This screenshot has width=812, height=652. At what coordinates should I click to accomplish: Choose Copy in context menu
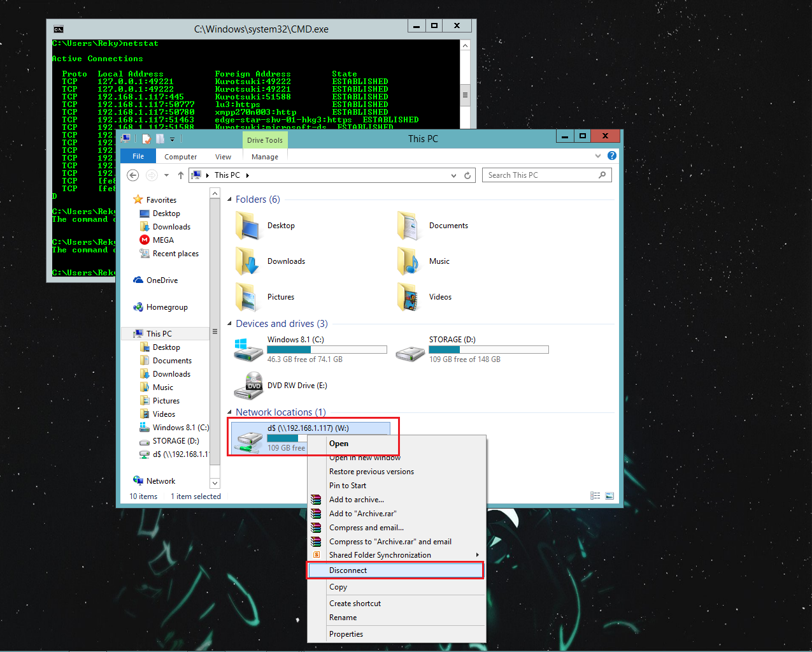(396, 587)
